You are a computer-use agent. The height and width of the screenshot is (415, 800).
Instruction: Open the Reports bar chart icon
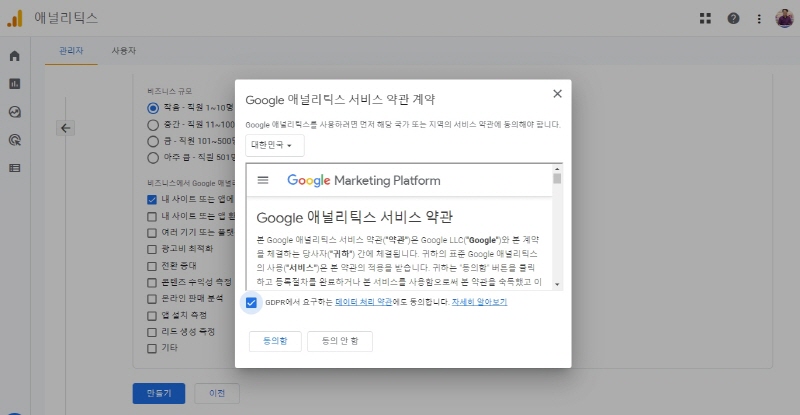pos(14,84)
